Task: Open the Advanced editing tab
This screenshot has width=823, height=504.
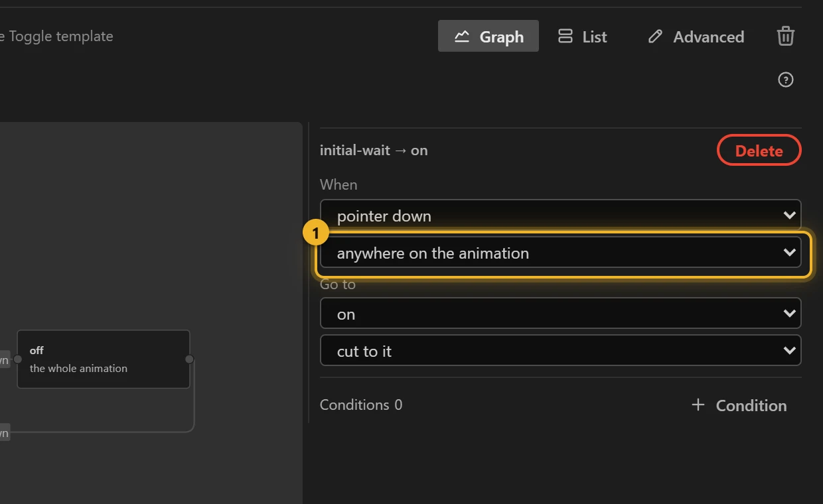Action: tap(696, 36)
